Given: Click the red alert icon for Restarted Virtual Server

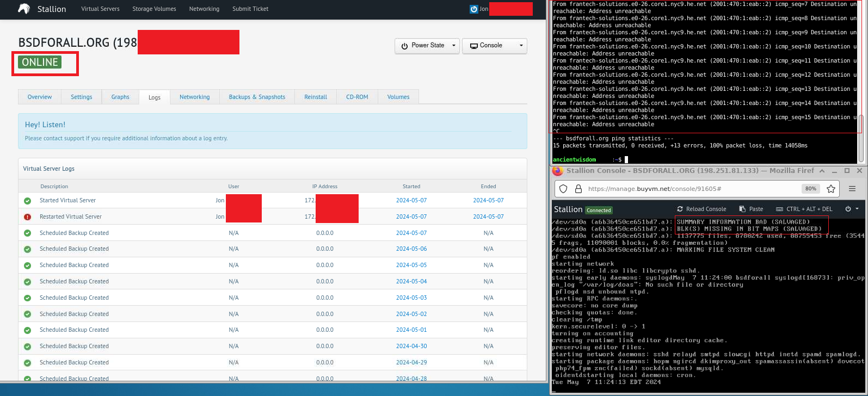Looking at the screenshot, I should click(x=27, y=217).
